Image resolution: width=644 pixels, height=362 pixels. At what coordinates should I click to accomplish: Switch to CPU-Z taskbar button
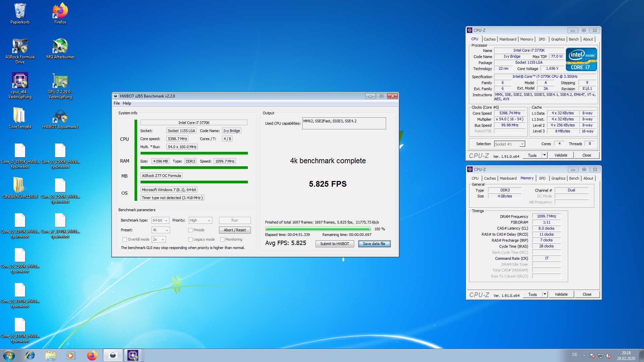pyautogui.click(x=133, y=355)
